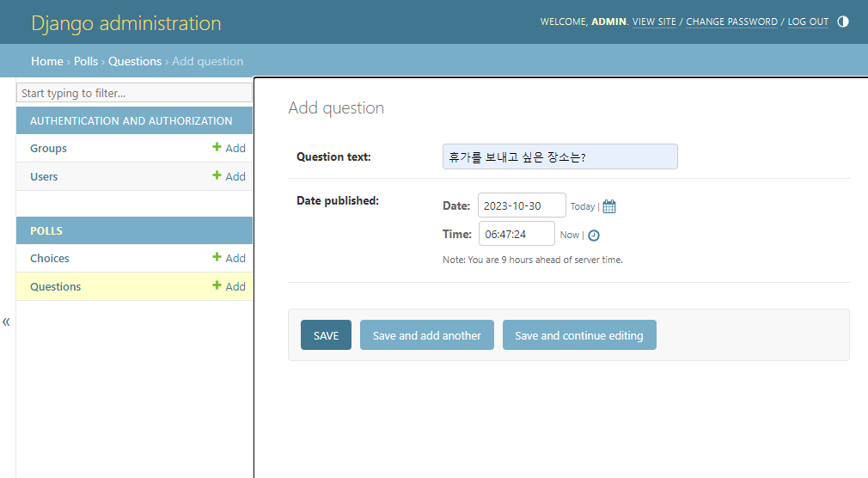Screen dimensions: 868x478
Task: Click the 'Question text:' label
Action: 333,156
